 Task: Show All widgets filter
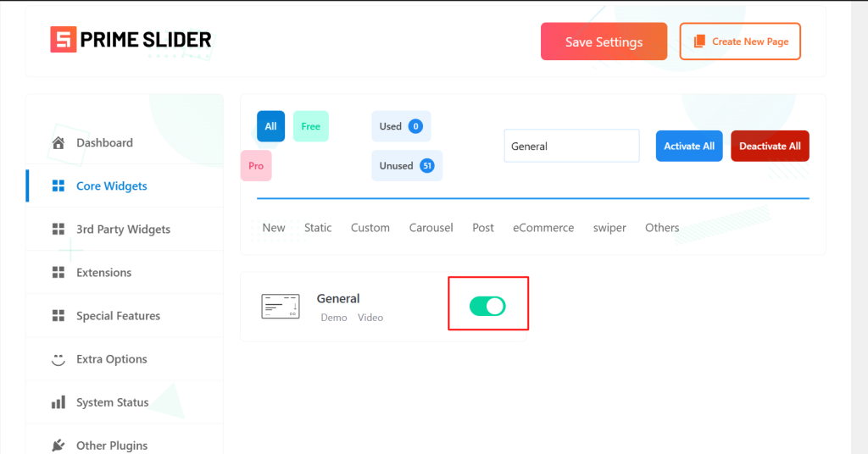pos(270,126)
